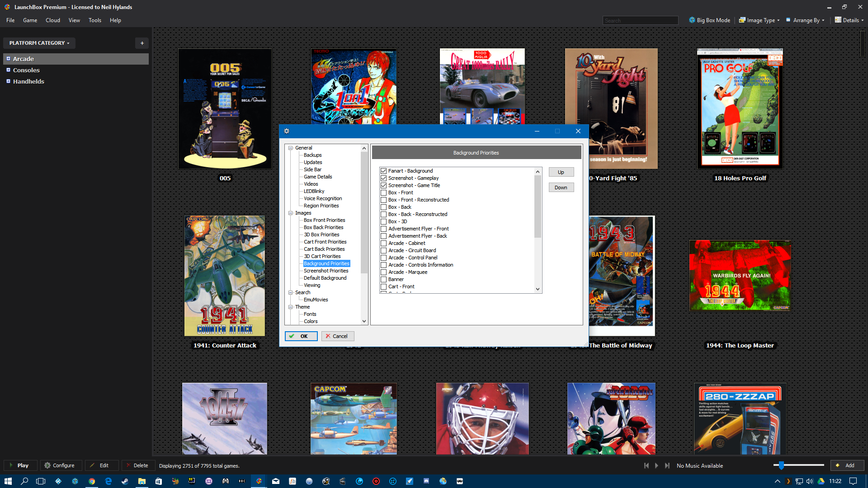Image resolution: width=868 pixels, height=488 pixels.
Task: Expand the Arcade platform category
Action: (x=8, y=59)
